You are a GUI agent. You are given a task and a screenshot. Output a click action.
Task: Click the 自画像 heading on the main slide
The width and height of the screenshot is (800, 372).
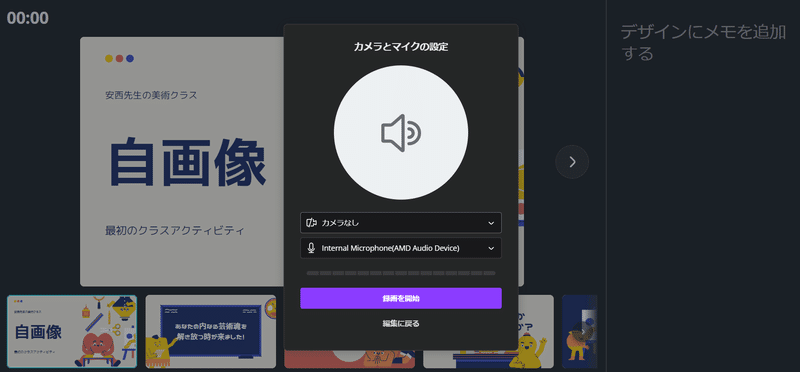[x=188, y=162]
